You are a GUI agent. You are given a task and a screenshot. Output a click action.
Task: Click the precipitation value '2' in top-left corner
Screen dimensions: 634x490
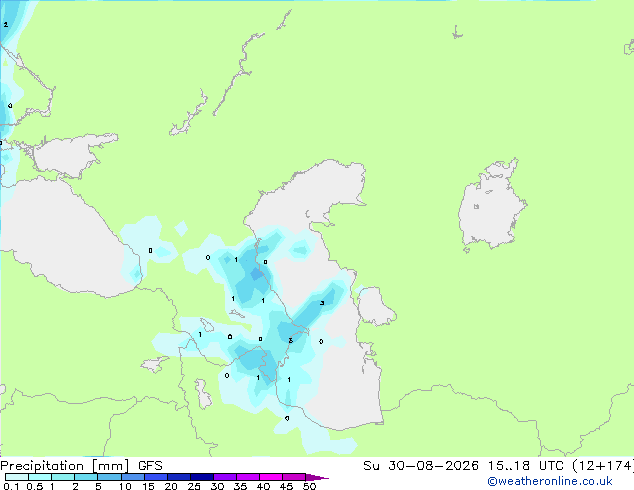6,25
